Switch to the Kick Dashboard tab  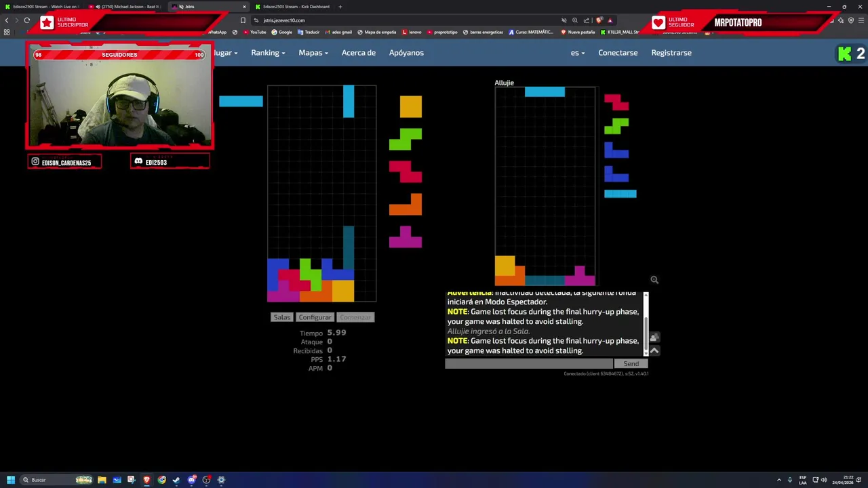click(292, 7)
